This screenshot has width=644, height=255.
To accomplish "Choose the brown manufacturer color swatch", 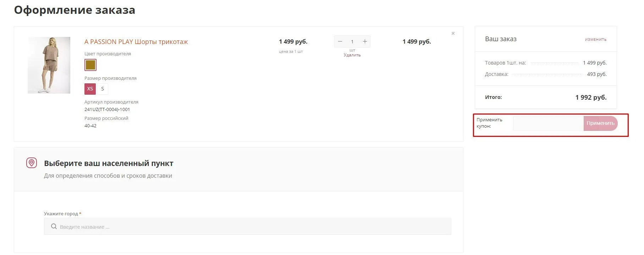I will [x=90, y=65].
